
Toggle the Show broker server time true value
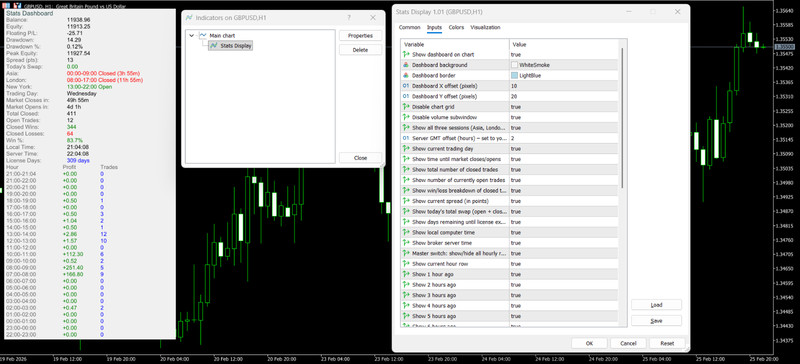[563, 243]
